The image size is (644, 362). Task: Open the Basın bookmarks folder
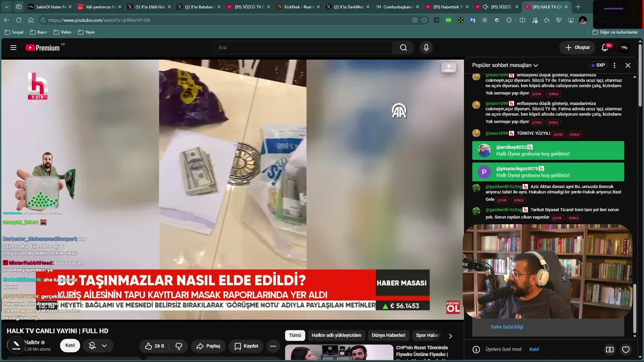coord(38,32)
